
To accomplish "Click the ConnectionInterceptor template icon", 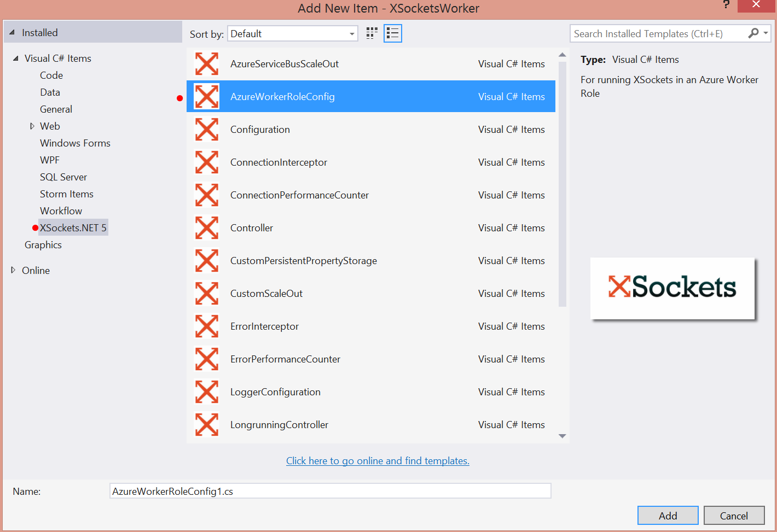I will [207, 162].
